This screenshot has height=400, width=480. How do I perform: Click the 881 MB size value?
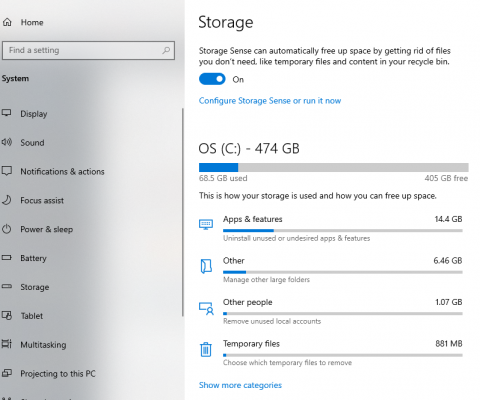click(x=449, y=344)
